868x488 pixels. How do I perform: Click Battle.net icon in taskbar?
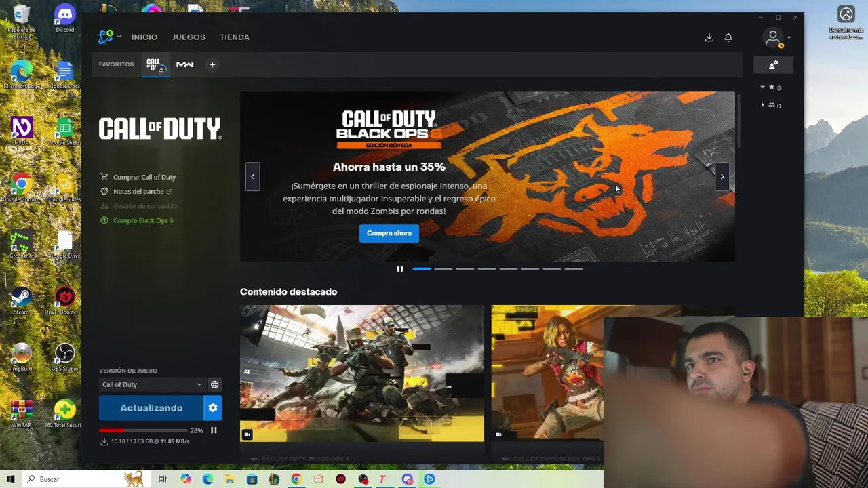(429, 479)
